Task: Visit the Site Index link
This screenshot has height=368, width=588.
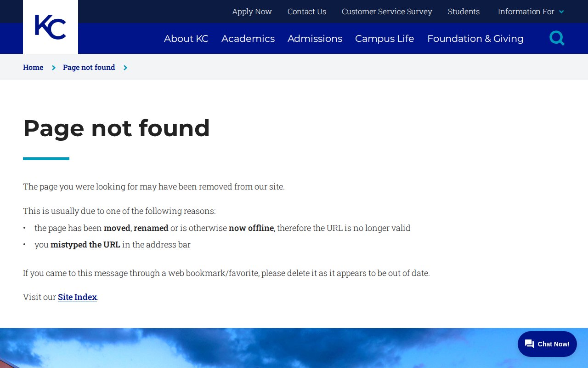Action: [x=77, y=297]
